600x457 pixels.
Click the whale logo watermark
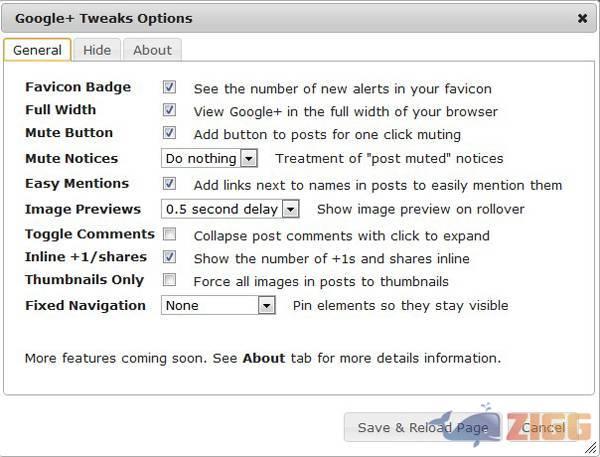coord(468,427)
